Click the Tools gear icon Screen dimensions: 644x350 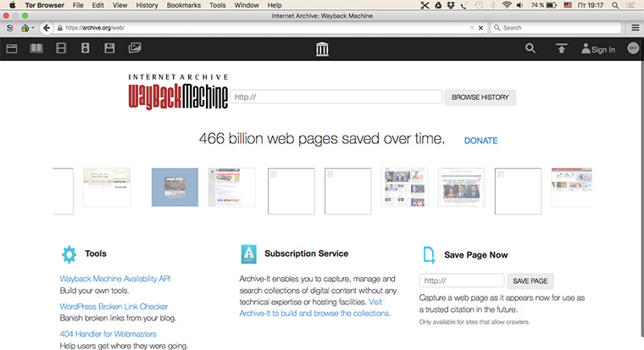click(69, 254)
